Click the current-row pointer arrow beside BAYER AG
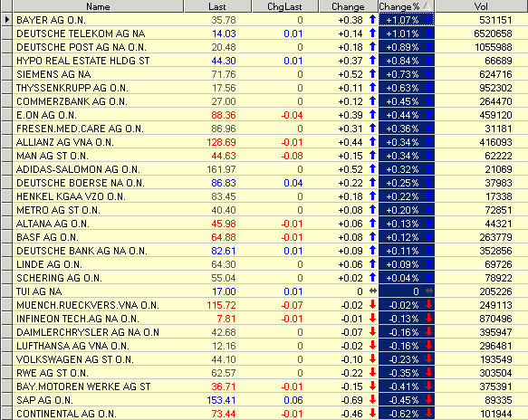528x420 pixels. tap(6, 20)
